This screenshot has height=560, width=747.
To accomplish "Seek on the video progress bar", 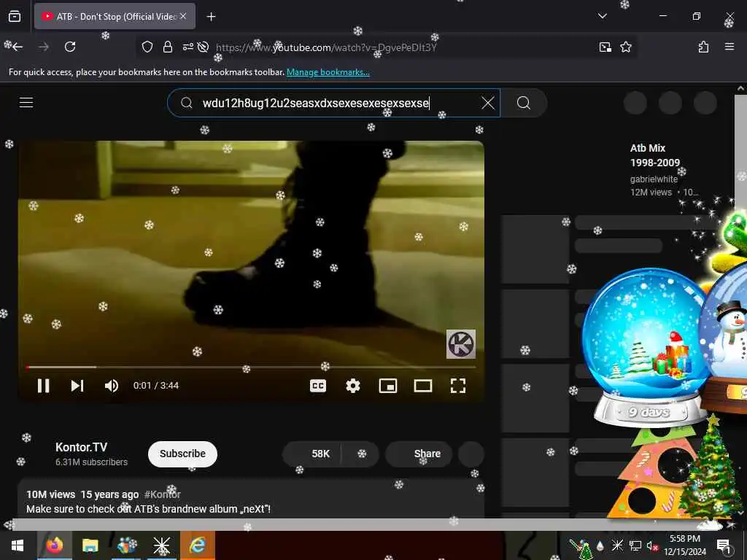I will point(251,367).
